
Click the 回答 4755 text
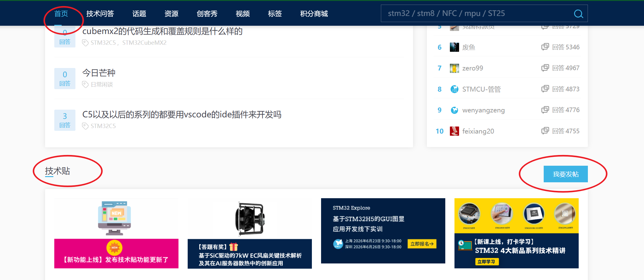(566, 131)
